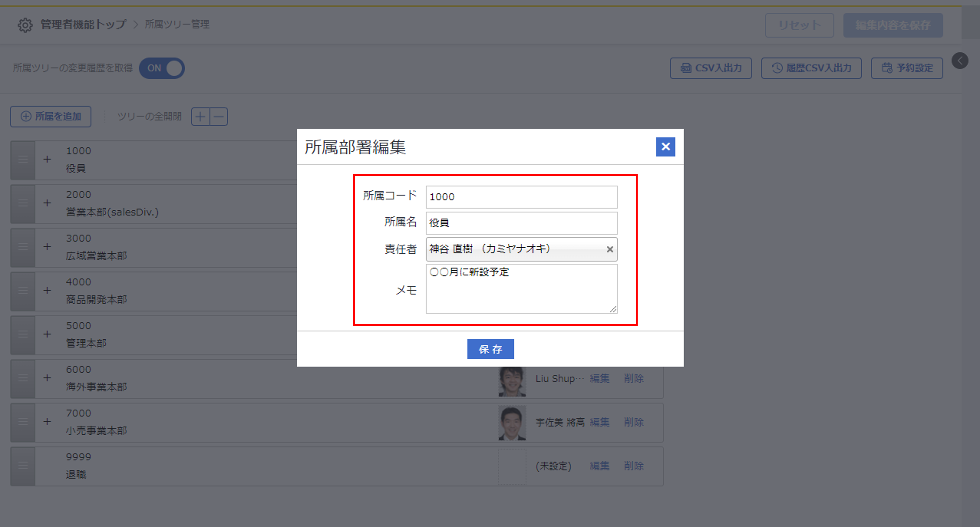Click the photo of Liu Shup…
Screen dimensions: 980x527
pyautogui.click(x=512, y=381)
